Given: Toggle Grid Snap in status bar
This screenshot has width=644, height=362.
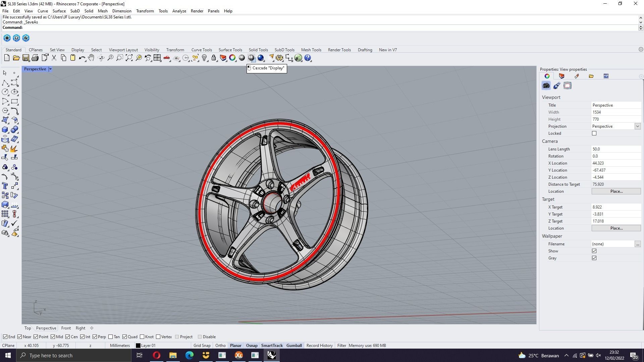Looking at the screenshot, I should click(x=202, y=346).
